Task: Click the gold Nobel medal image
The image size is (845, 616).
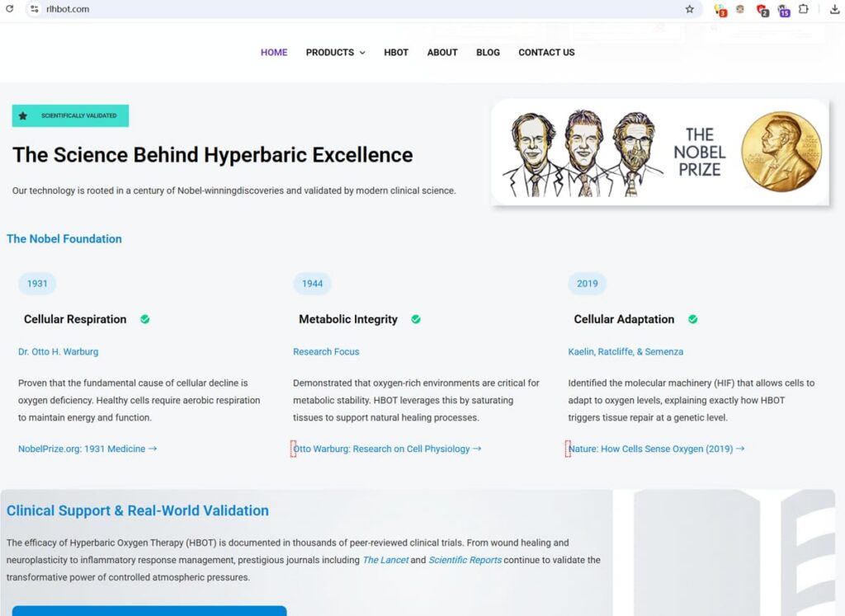Action: [781, 151]
